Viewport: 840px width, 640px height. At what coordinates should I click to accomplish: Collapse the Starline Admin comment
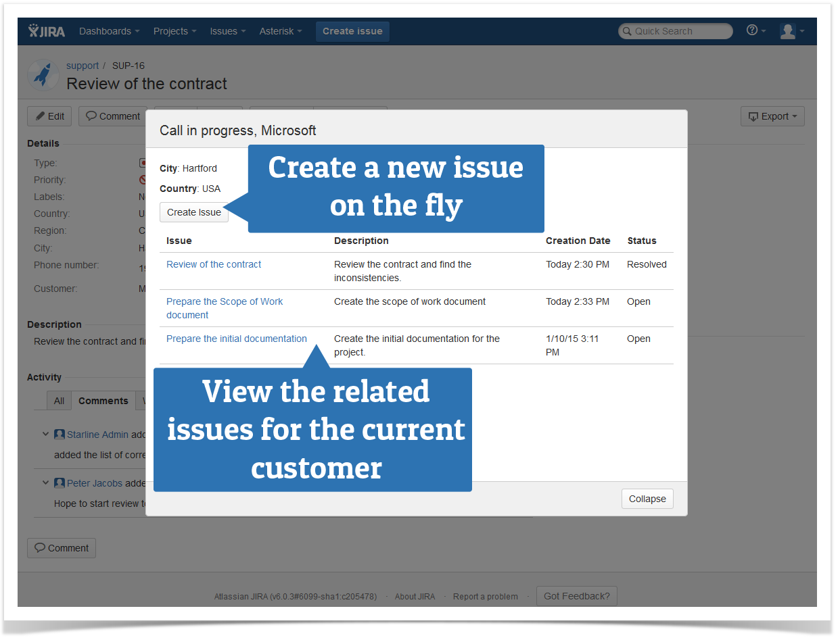45,434
